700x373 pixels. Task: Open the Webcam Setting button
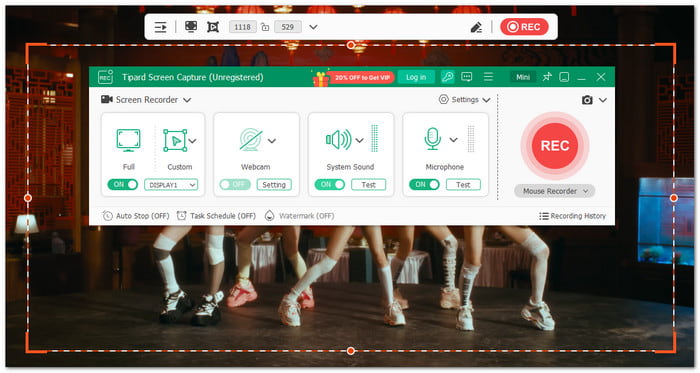coord(274,185)
